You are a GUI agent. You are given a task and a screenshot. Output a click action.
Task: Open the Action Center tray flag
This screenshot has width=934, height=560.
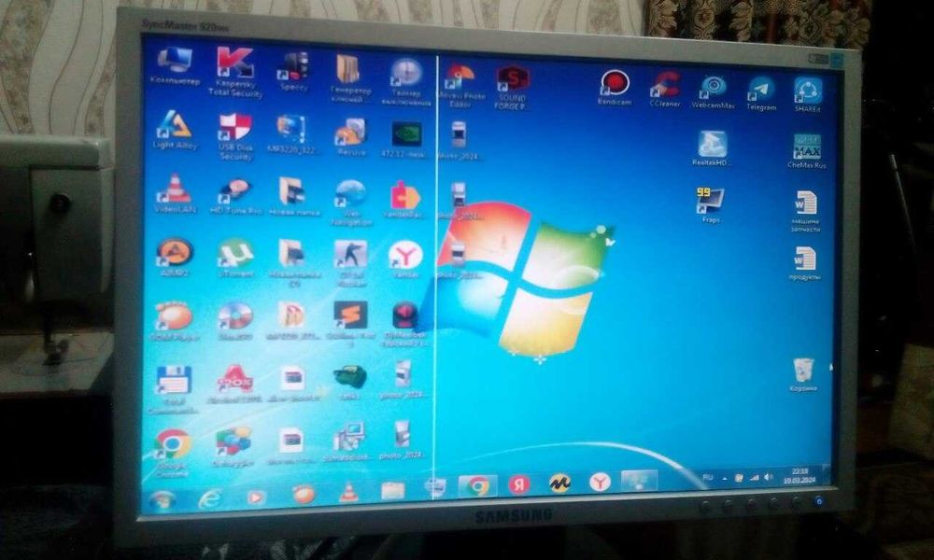click(x=739, y=478)
